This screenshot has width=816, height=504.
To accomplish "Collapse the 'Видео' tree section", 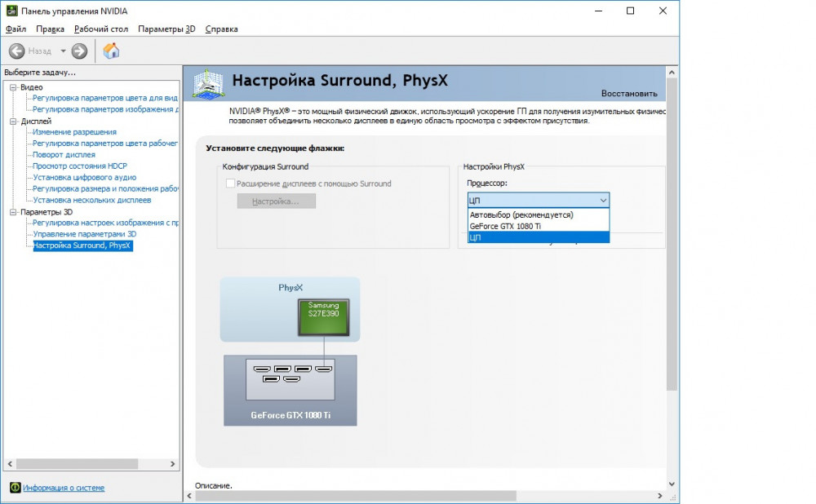I will tap(13, 87).
